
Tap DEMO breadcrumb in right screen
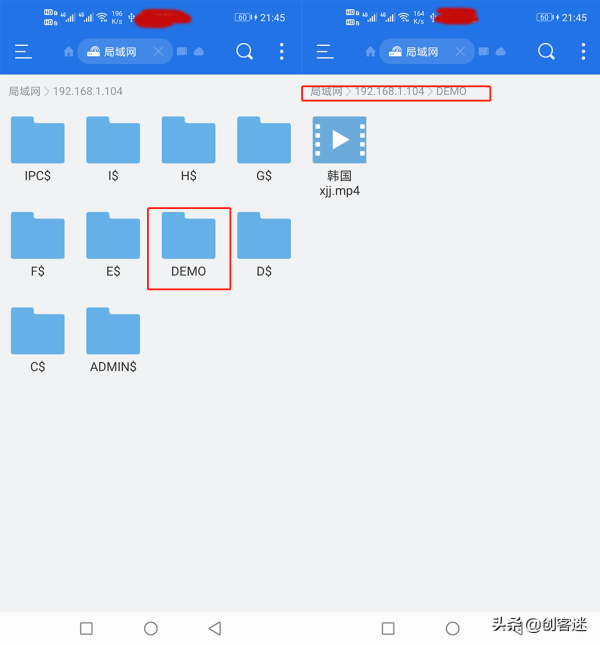coord(451,91)
